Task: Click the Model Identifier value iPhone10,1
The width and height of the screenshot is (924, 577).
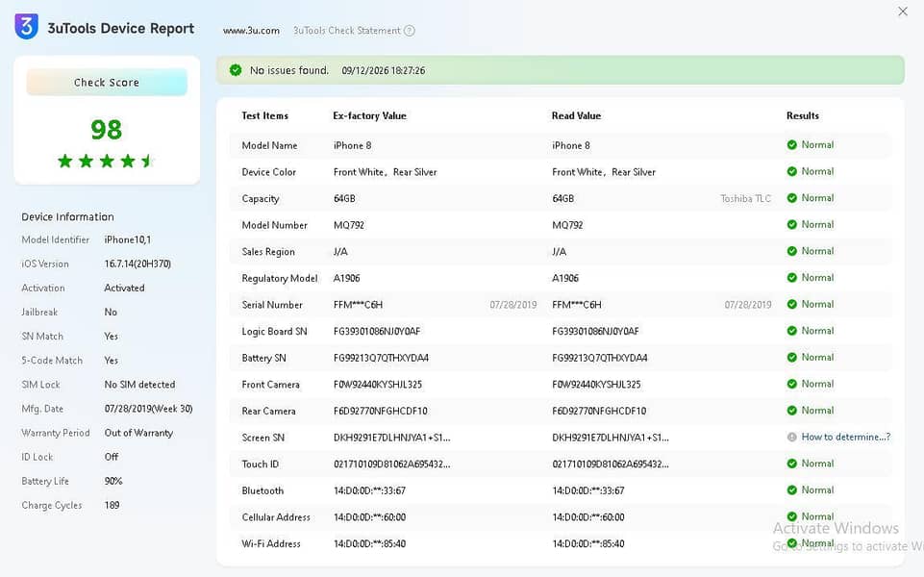Action: 128,239
